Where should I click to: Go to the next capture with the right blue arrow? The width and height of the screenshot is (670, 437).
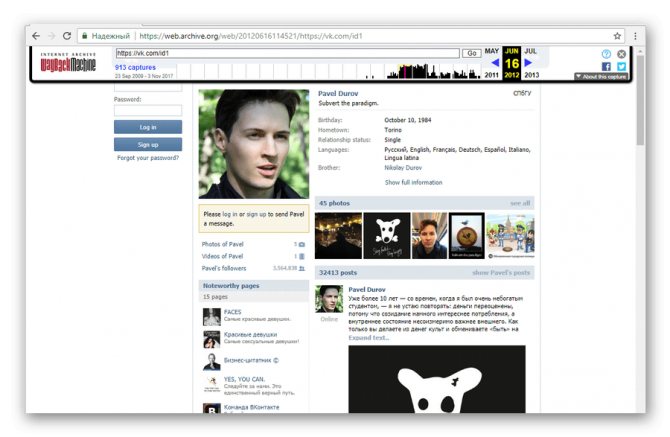[528, 63]
